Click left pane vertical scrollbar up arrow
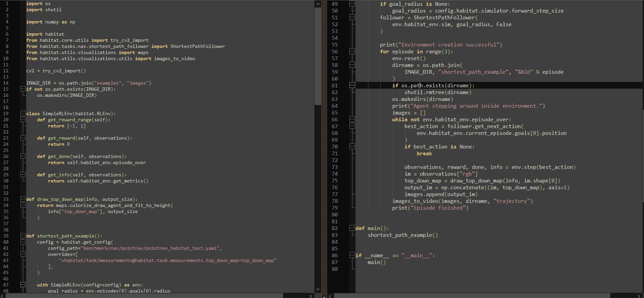 click(x=318, y=4)
